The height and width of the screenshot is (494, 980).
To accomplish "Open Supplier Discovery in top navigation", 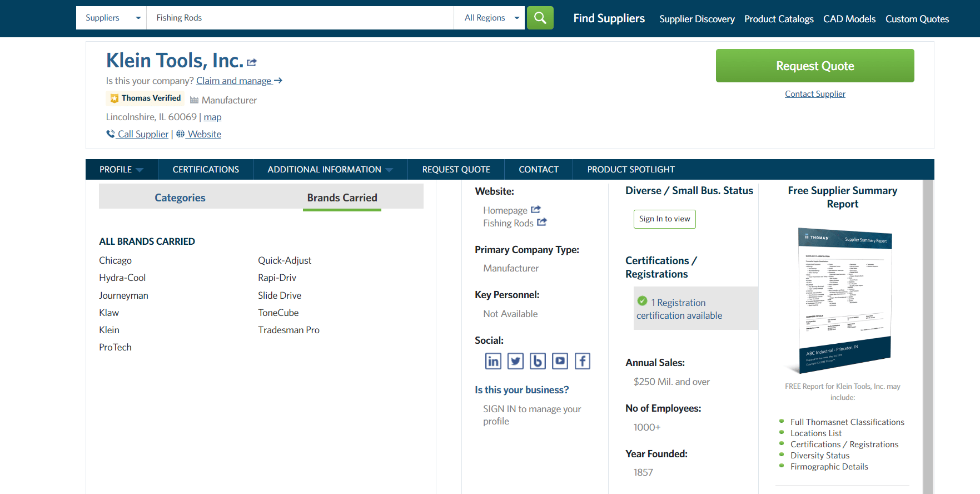I will pyautogui.click(x=697, y=19).
